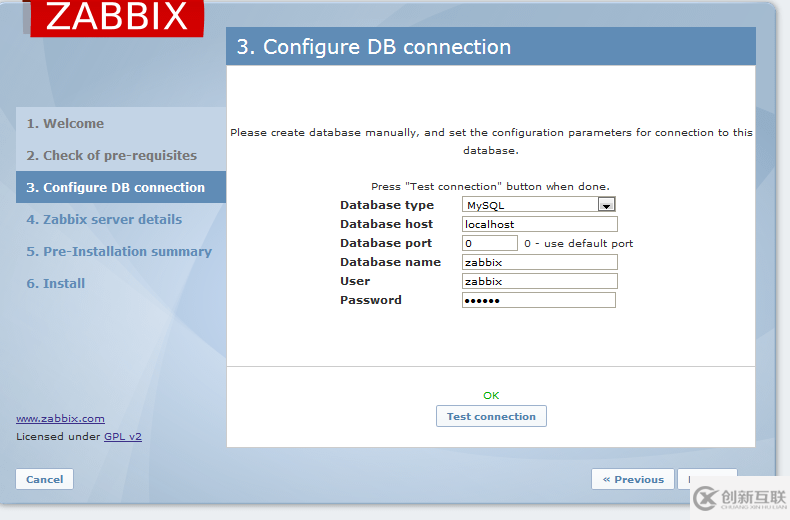Click the 'Press Test connection button when done' text
The image size is (790, 520).
point(490,186)
